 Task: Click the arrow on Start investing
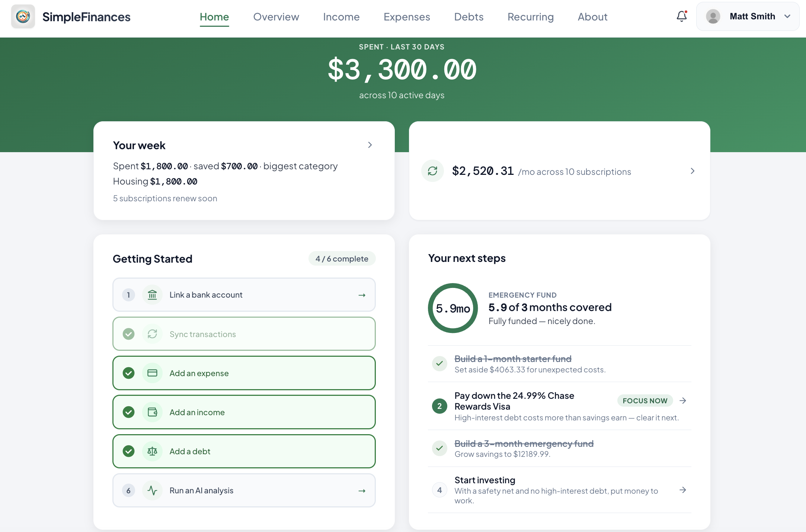coord(683,490)
